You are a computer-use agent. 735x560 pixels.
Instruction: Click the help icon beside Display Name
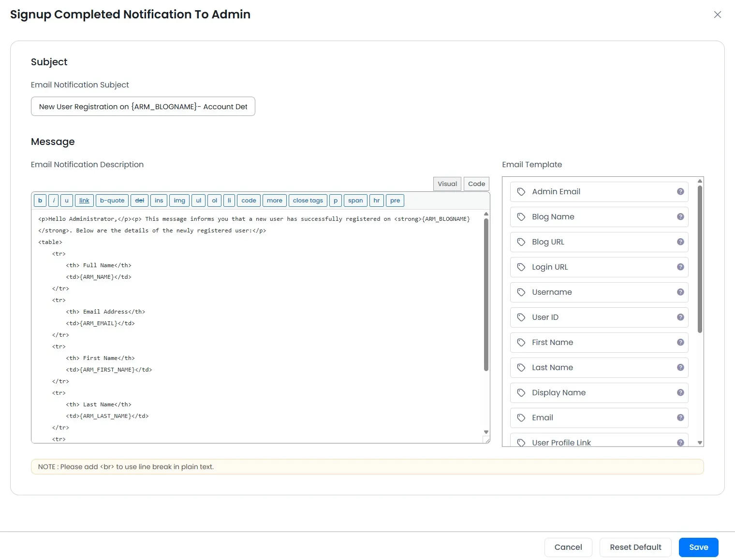[x=680, y=393]
